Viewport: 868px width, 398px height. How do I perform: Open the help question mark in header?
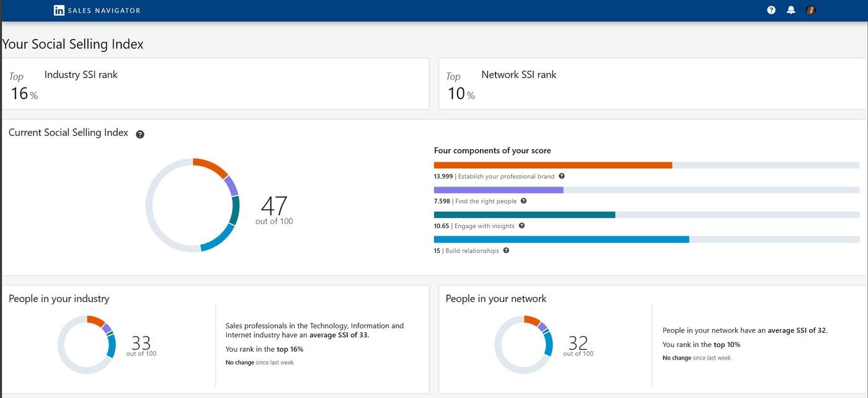(x=771, y=10)
